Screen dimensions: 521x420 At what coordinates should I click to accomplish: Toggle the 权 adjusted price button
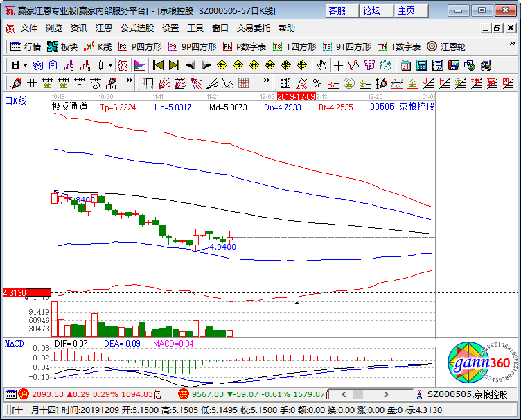(x=123, y=65)
